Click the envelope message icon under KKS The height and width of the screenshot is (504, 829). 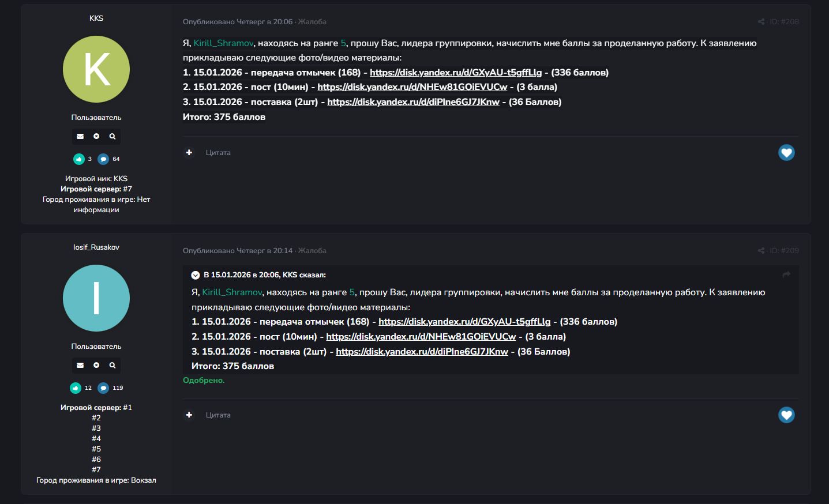(x=80, y=137)
